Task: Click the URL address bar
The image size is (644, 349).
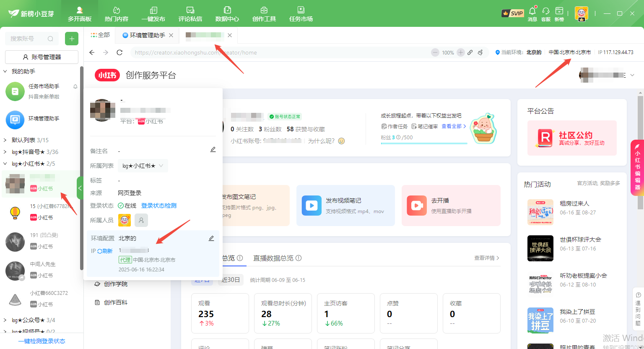Action: point(280,52)
